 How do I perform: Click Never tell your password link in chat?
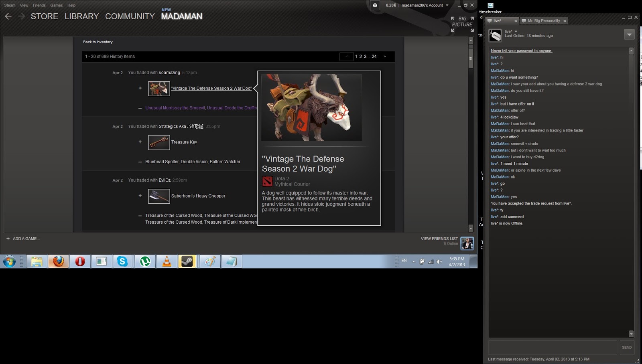[x=521, y=51]
